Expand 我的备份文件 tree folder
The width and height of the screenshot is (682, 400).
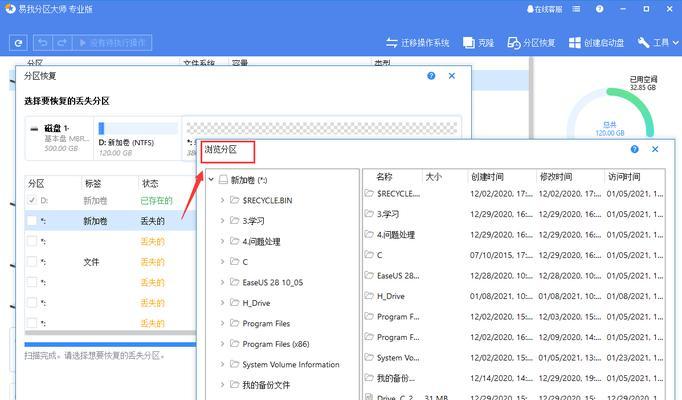(x=222, y=384)
